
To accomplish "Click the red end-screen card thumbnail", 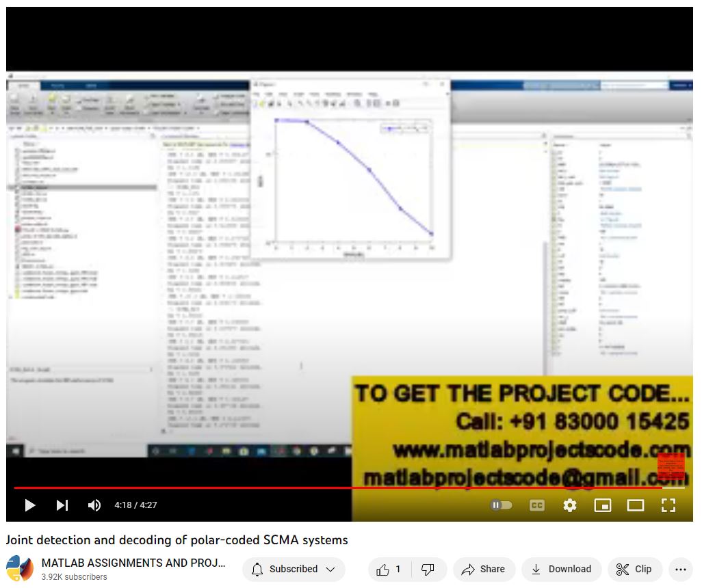I will pos(671,466).
